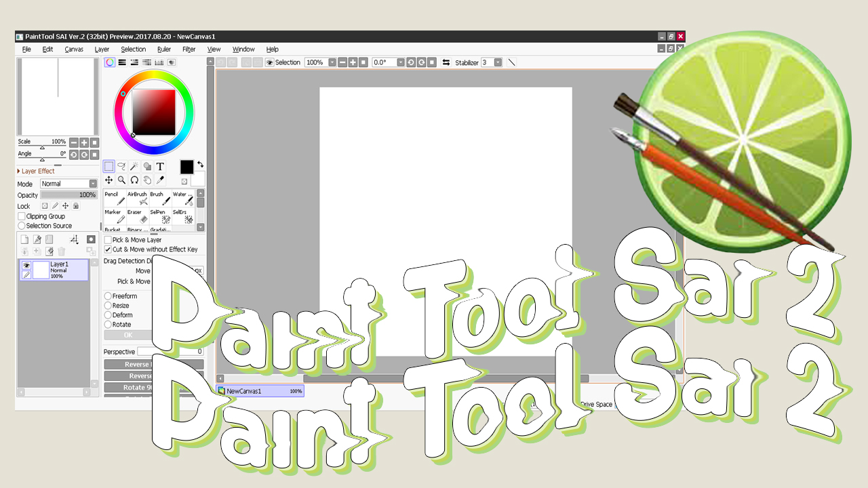Open the Ruler menu

[x=164, y=49]
